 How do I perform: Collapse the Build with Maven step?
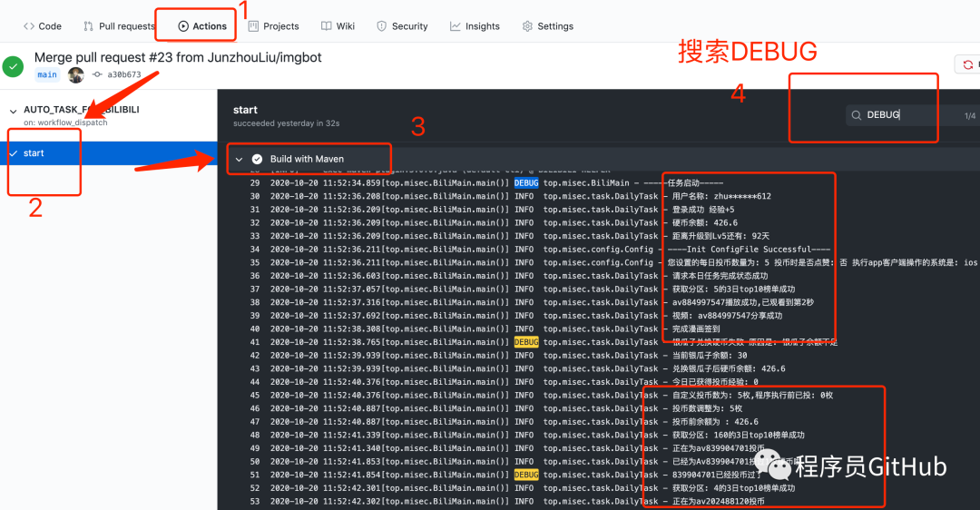click(239, 160)
